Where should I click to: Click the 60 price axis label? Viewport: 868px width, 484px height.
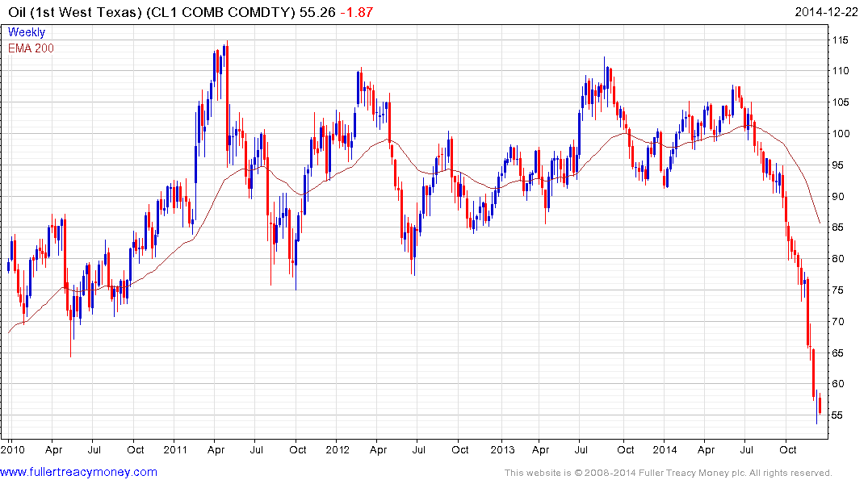pyautogui.click(x=837, y=384)
